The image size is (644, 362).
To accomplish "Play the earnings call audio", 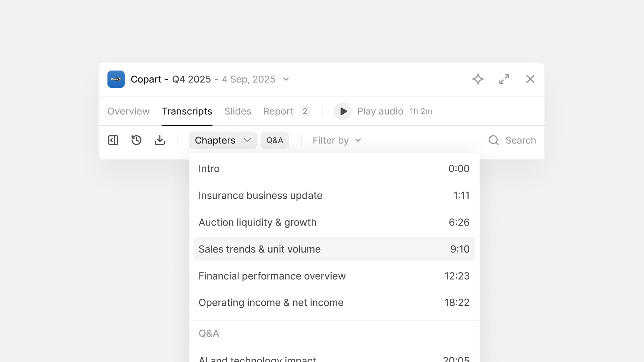I will tap(342, 111).
